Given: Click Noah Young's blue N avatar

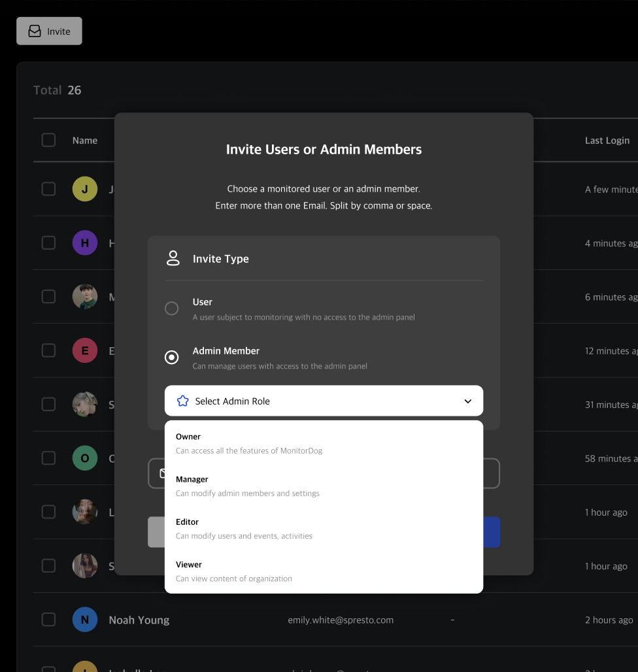Looking at the screenshot, I should tap(85, 620).
